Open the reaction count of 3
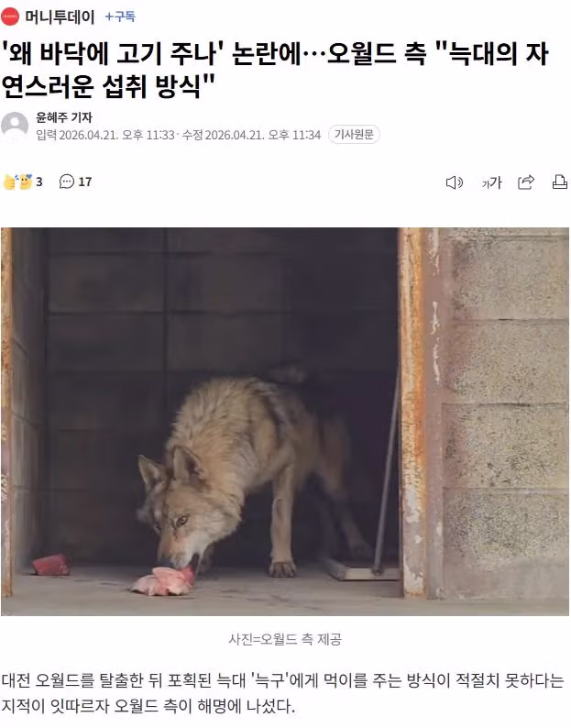This screenshot has height=728, width=571. (x=39, y=182)
